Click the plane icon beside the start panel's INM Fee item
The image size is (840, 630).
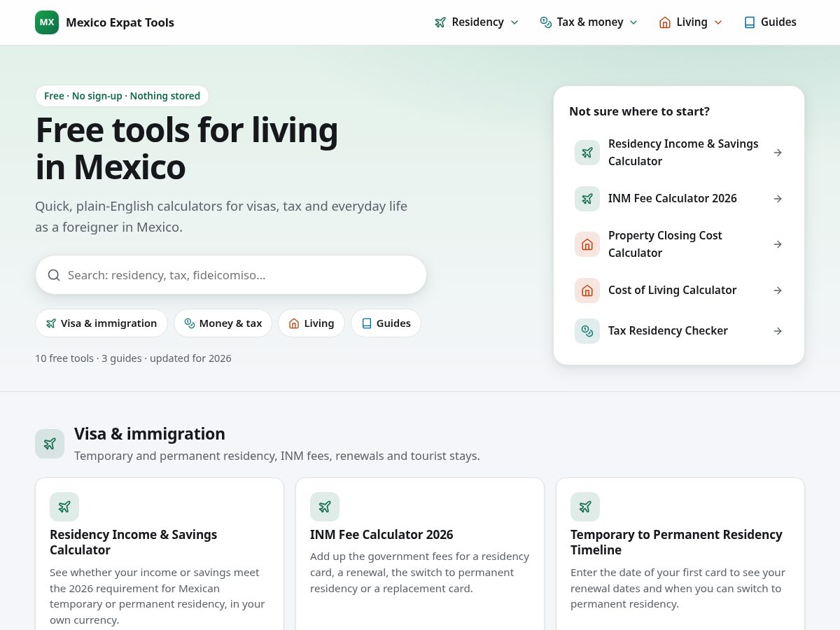[x=587, y=199]
